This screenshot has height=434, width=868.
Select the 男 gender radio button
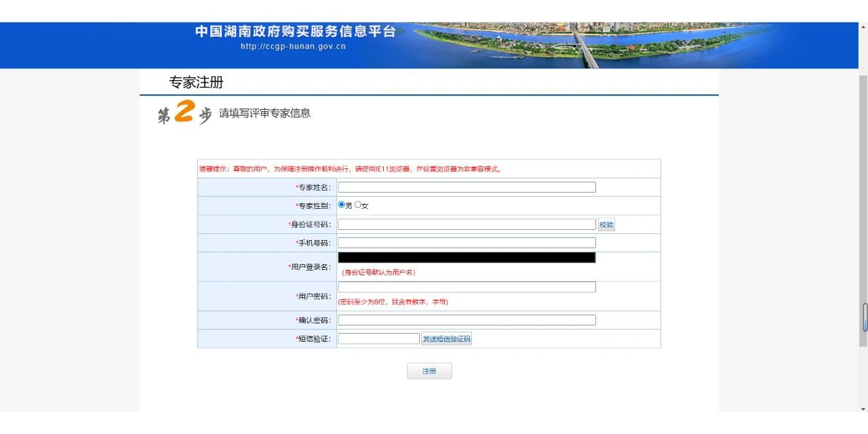(341, 205)
